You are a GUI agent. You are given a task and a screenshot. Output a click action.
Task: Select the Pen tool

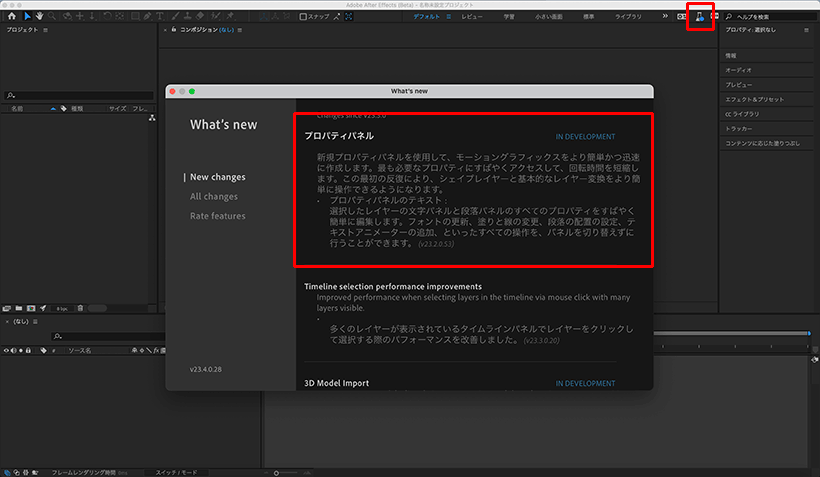(x=147, y=16)
